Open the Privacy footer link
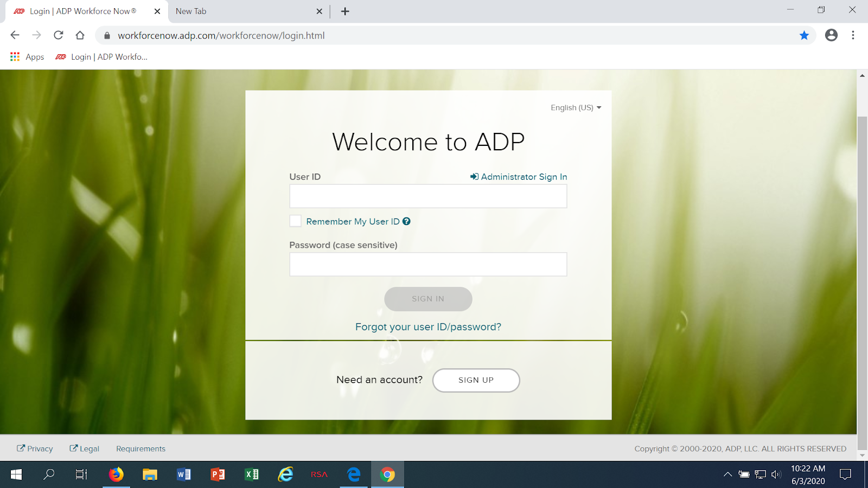Image resolution: width=868 pixels, height=488 pixels. [35, 449]
